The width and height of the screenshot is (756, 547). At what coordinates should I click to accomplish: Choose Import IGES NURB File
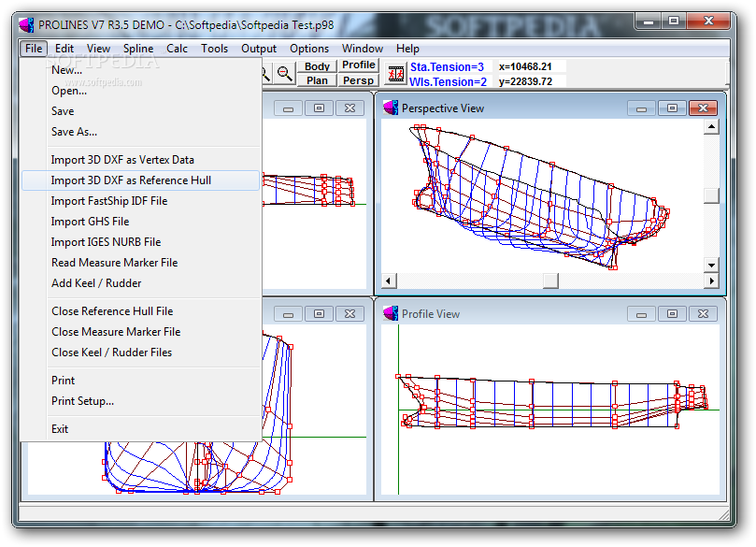tap(140, 242)
